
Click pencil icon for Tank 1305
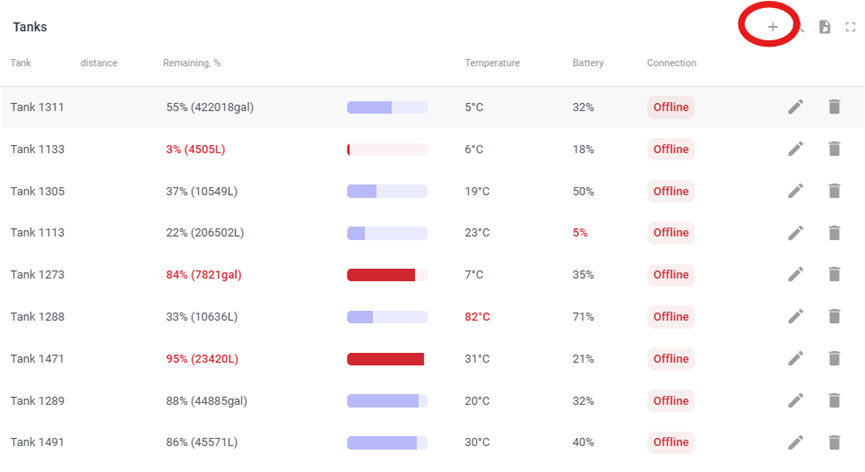795,191
